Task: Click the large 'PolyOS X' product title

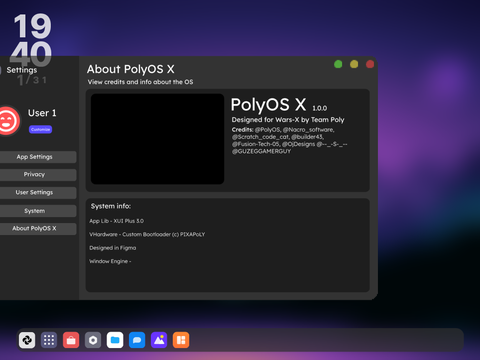Action: point(268,105)
